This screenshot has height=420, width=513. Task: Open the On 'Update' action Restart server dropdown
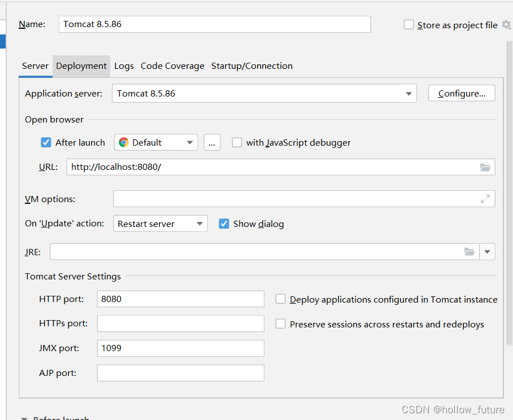coord(160,224)
